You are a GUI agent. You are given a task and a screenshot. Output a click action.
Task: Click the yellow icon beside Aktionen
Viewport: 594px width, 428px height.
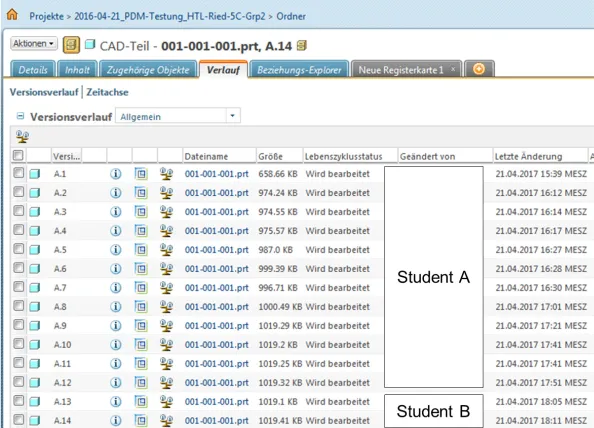(71, 45)
